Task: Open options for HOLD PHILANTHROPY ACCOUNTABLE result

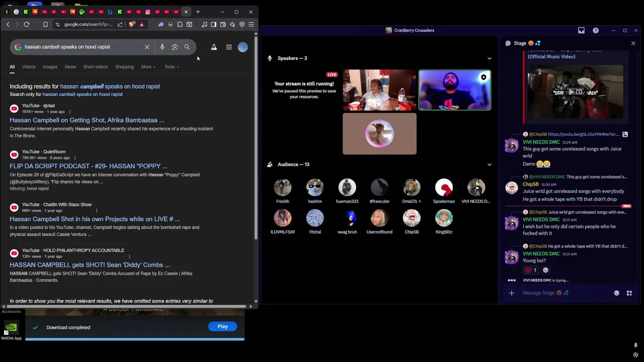Action: tap(129, 256)
